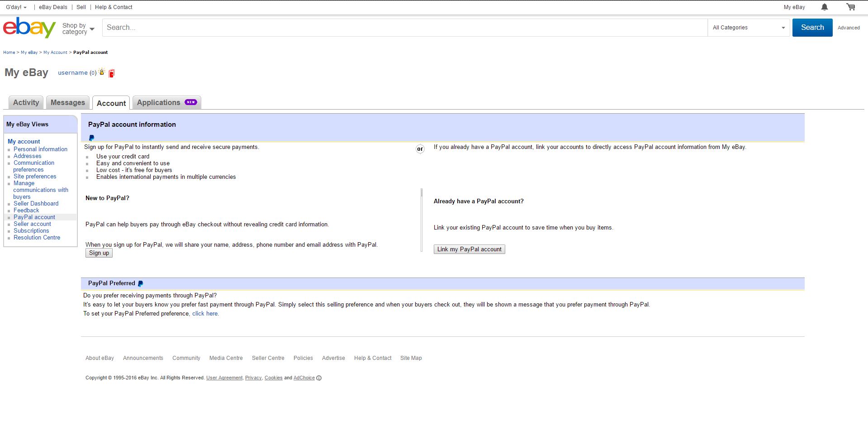
Task: Open the username profile link
Action: pyautogui.click(x=73, y=72)
